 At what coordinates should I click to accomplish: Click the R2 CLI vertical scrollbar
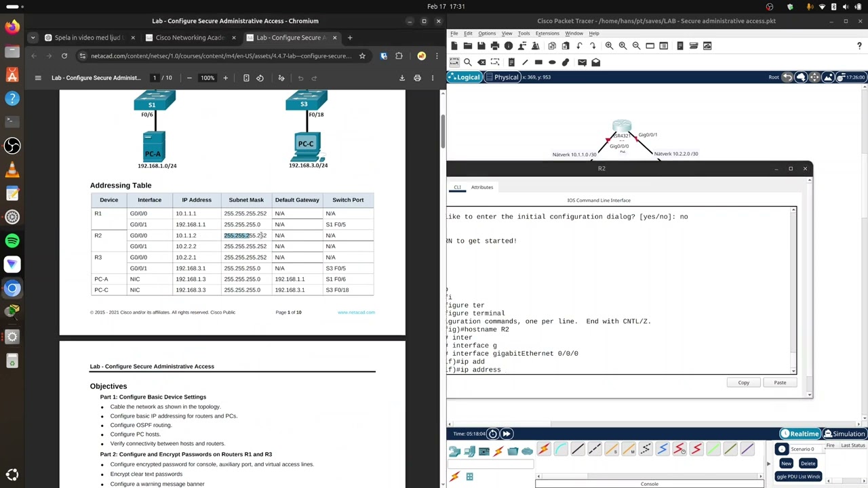click(793, 290)
